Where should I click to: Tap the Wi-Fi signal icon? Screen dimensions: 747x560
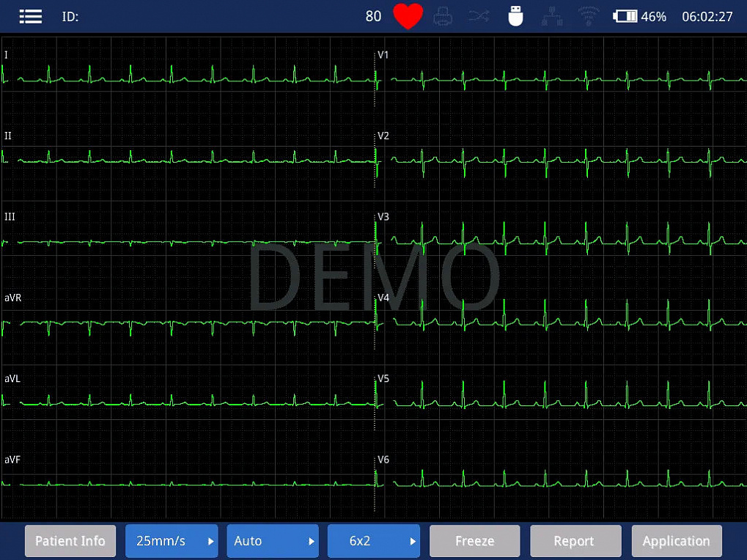[x=589, y=16]
